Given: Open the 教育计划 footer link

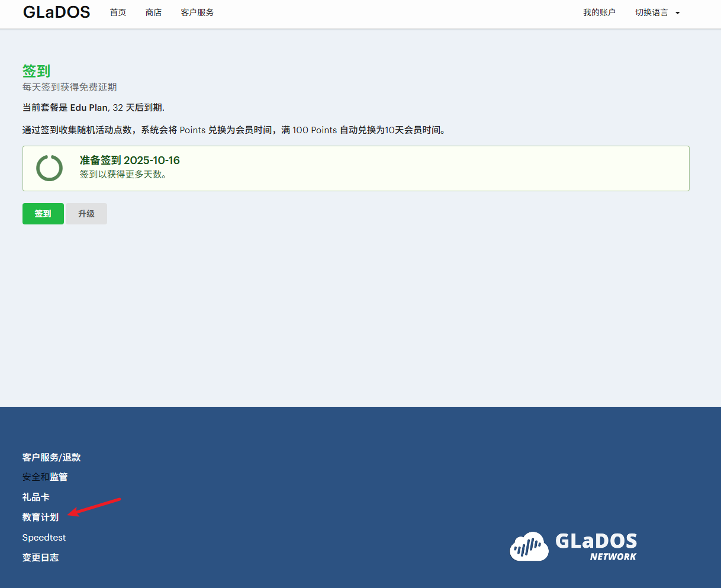Looking at the screenshot, I should point(40,517).
